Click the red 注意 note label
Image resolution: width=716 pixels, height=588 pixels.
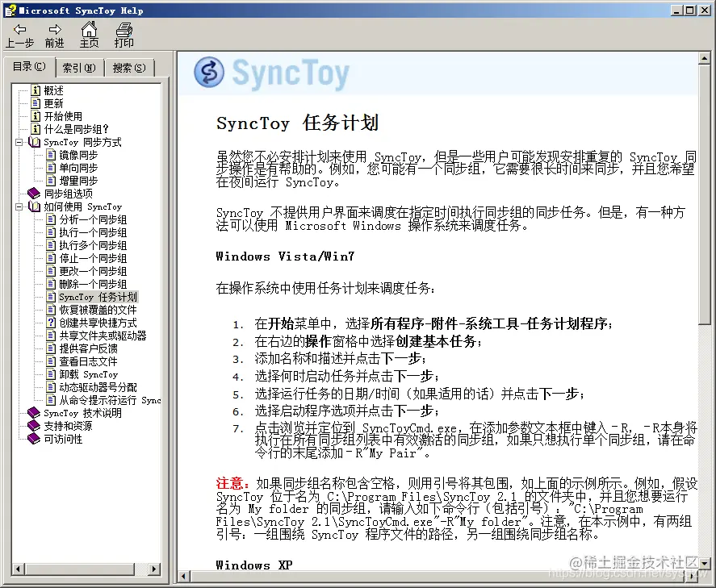(232, 483)
